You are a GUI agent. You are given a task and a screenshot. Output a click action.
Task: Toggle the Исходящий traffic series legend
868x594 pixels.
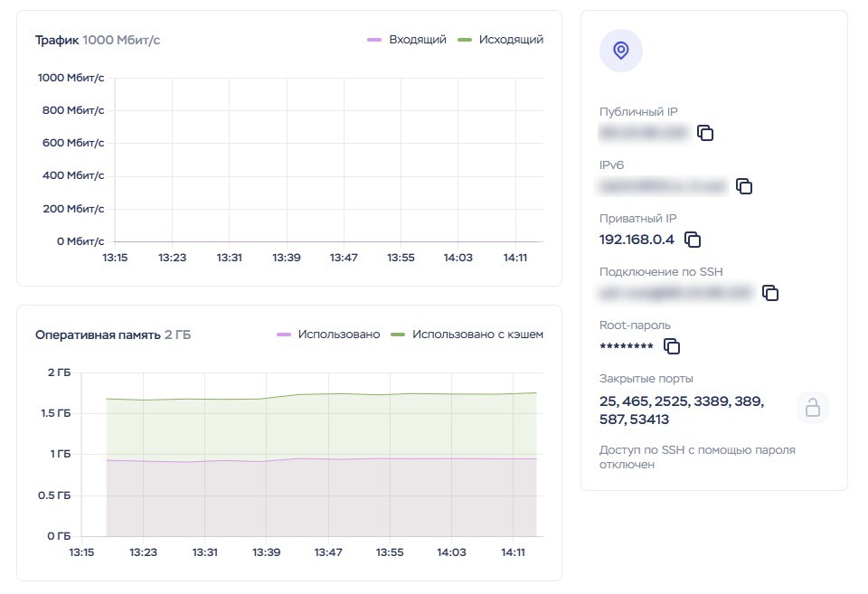(x=501, y=39)
